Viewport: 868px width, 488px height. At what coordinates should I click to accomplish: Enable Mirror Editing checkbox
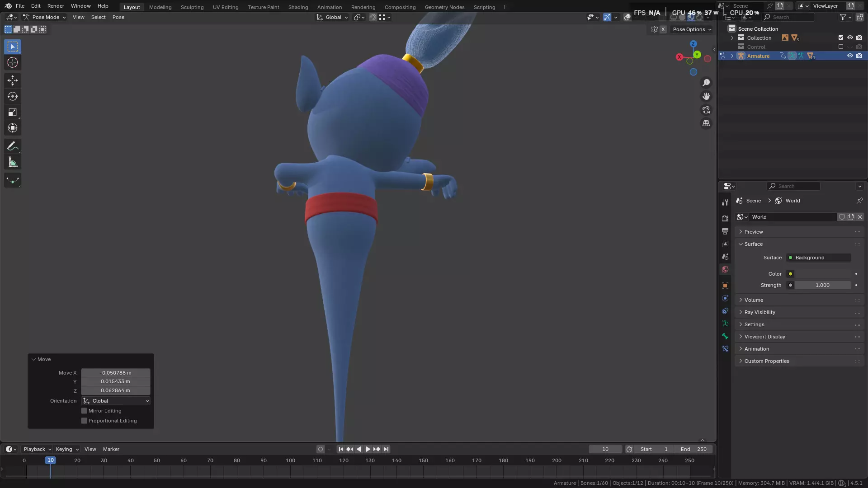(x=84, y=411)
